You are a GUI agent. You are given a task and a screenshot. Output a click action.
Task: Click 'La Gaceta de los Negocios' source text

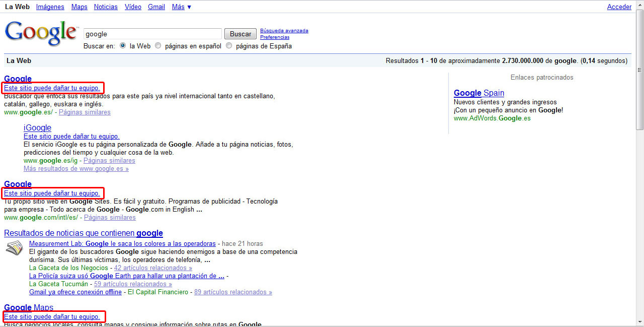coord(68,268)
